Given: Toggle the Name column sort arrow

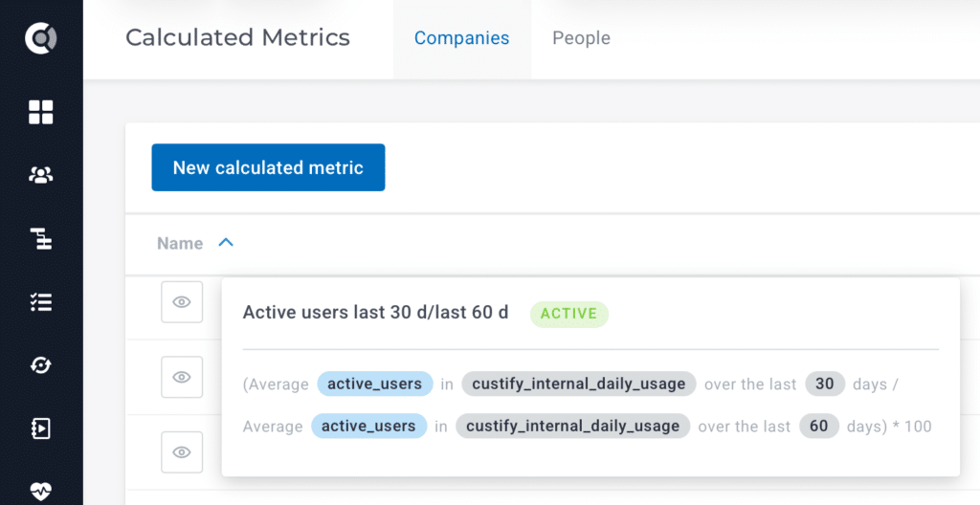Looking at the screenshot, I should 226,243.
